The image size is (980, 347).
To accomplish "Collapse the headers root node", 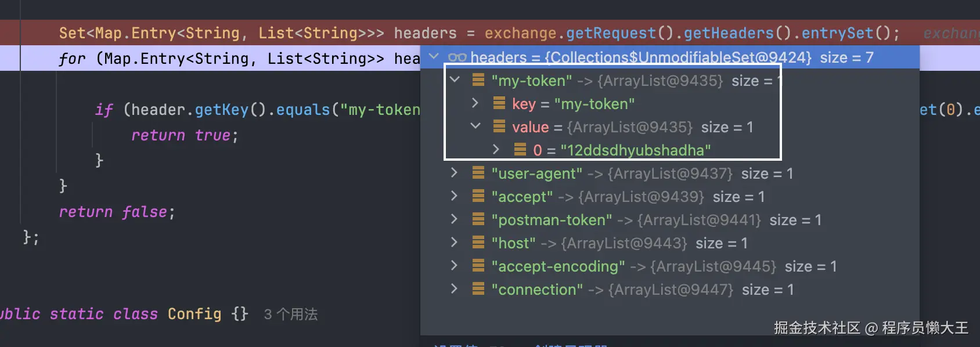I will click(x=433, y=57).
